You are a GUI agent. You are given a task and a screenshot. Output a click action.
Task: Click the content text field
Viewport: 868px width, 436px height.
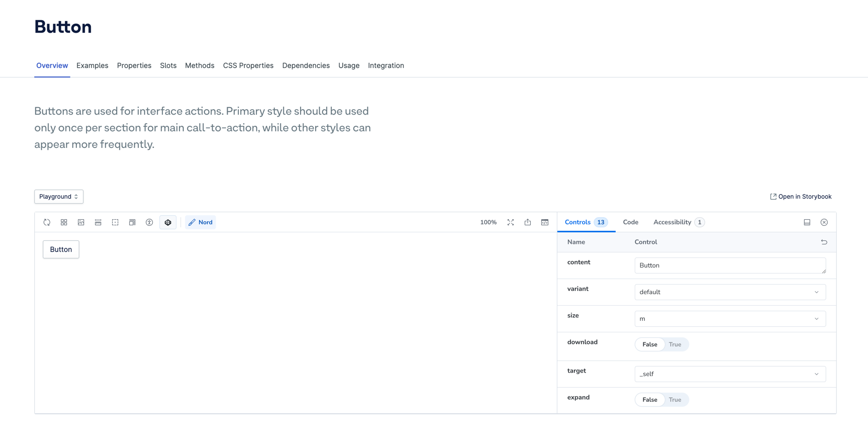click(729, 266)
